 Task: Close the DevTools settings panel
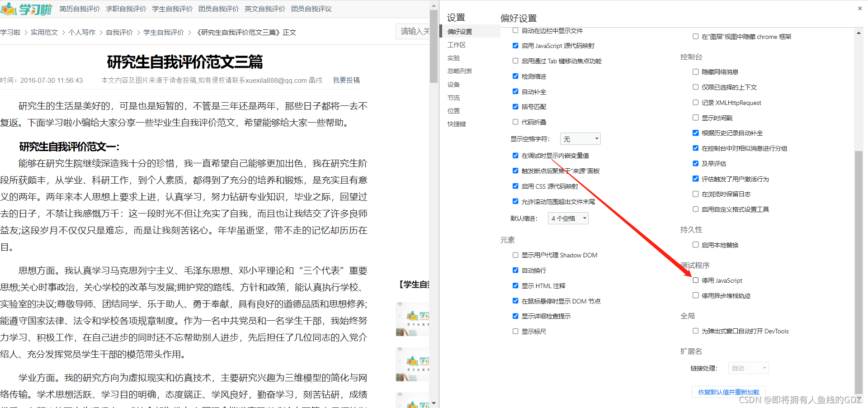click(860, 8)
